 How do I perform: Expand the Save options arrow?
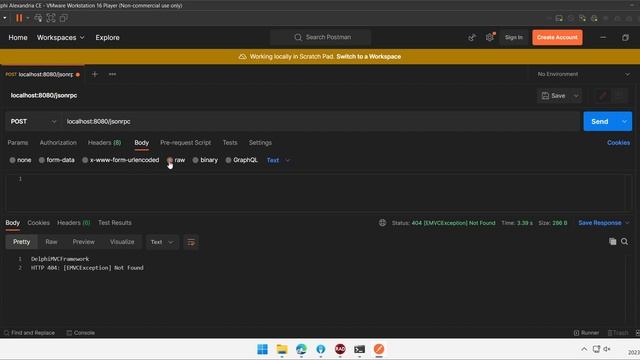tap(576, 96)
